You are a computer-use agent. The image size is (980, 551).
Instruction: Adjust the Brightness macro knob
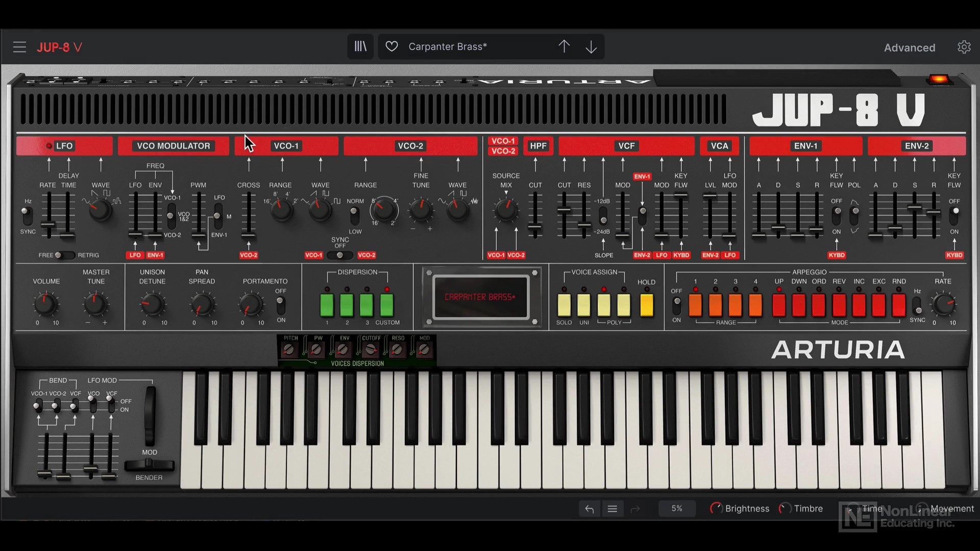point(716,508)
